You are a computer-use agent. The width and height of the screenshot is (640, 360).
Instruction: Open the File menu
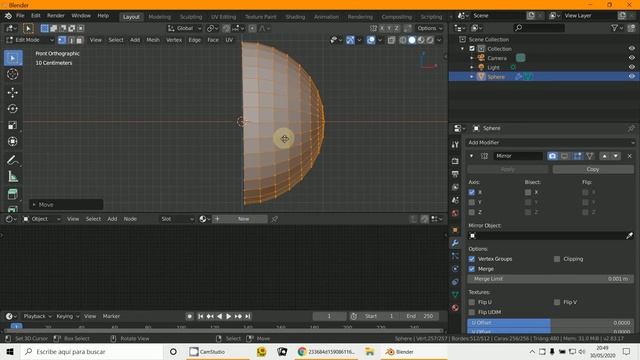(20, 16)
